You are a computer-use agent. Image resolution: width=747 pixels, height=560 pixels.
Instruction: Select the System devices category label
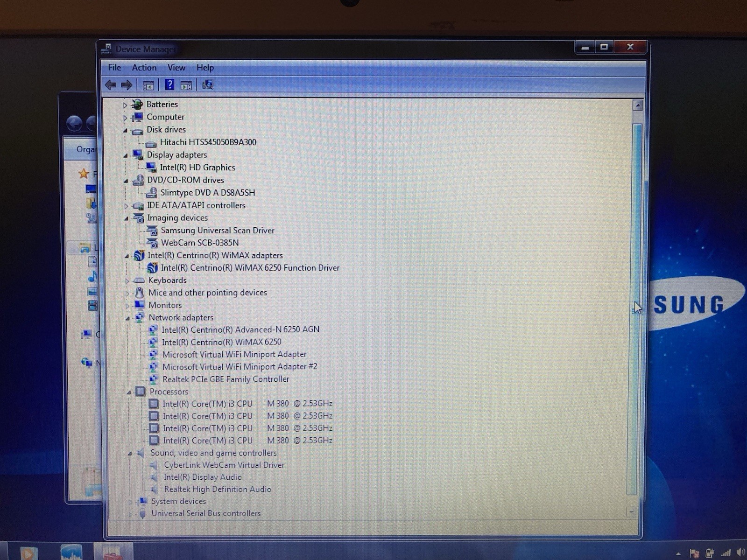pyautogui.click(x=178, y=501)
